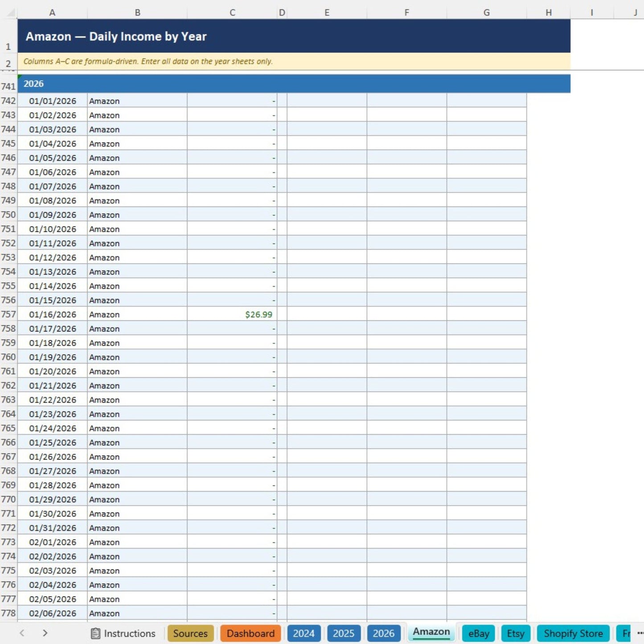Select column G header

point(486,12)
